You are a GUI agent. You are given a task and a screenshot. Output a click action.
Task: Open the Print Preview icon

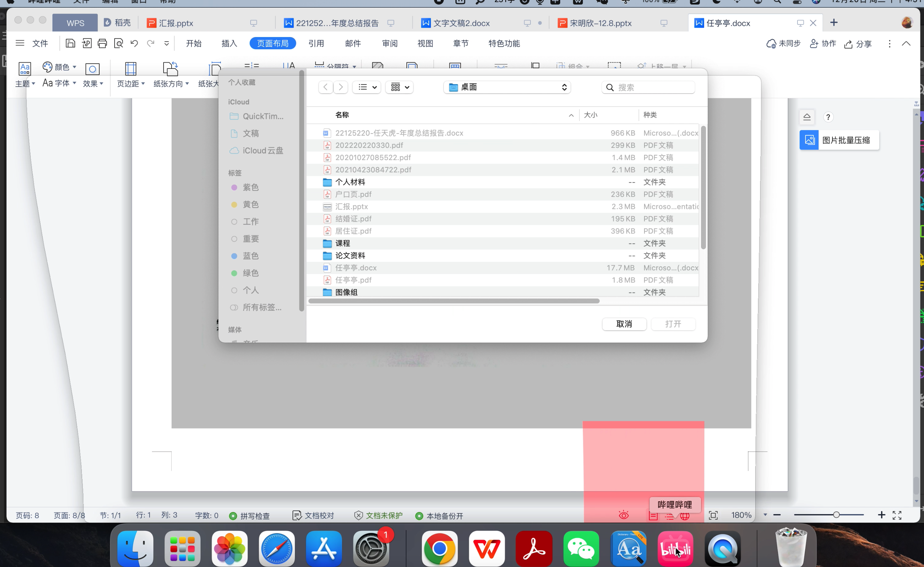tap(118, 43)
